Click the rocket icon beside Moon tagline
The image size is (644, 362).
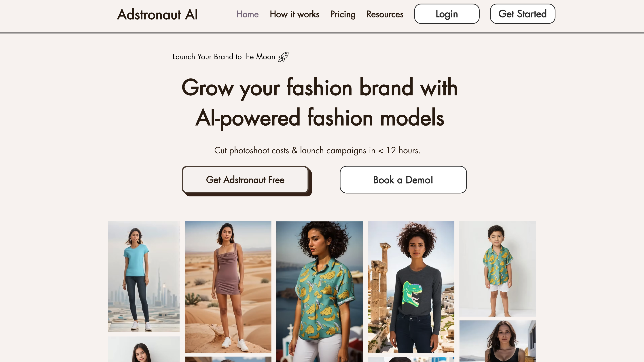pos(283,57)
